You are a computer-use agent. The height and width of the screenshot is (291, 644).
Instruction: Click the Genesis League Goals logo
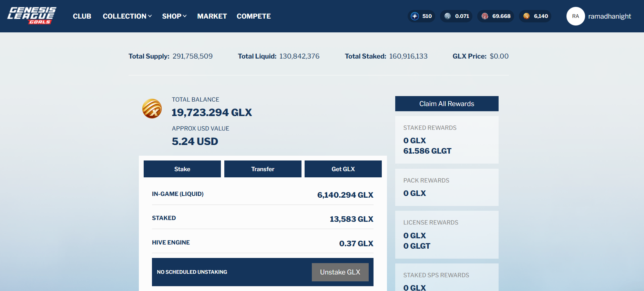point(31,16)
